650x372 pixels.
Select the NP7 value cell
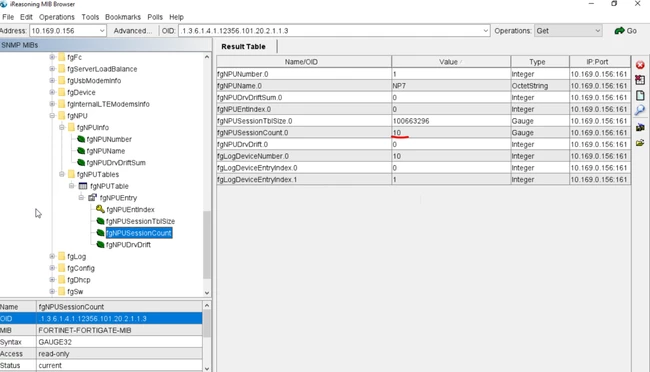(x=451, y=86)
